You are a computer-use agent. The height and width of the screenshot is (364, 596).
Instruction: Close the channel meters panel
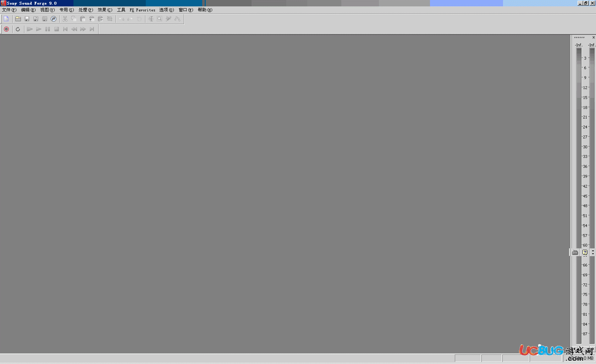coord(593,37)
